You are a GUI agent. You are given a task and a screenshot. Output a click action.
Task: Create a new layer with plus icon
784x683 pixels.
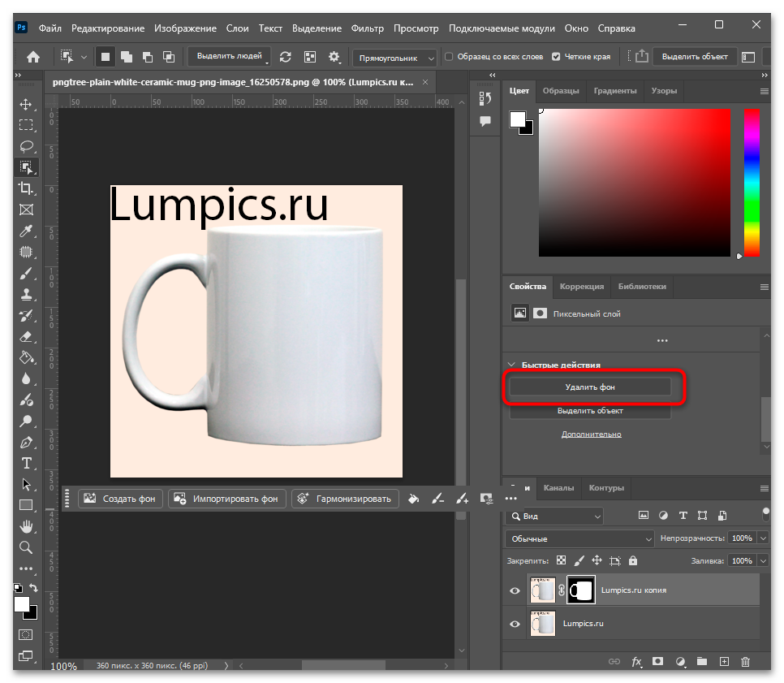click(724, 662)
